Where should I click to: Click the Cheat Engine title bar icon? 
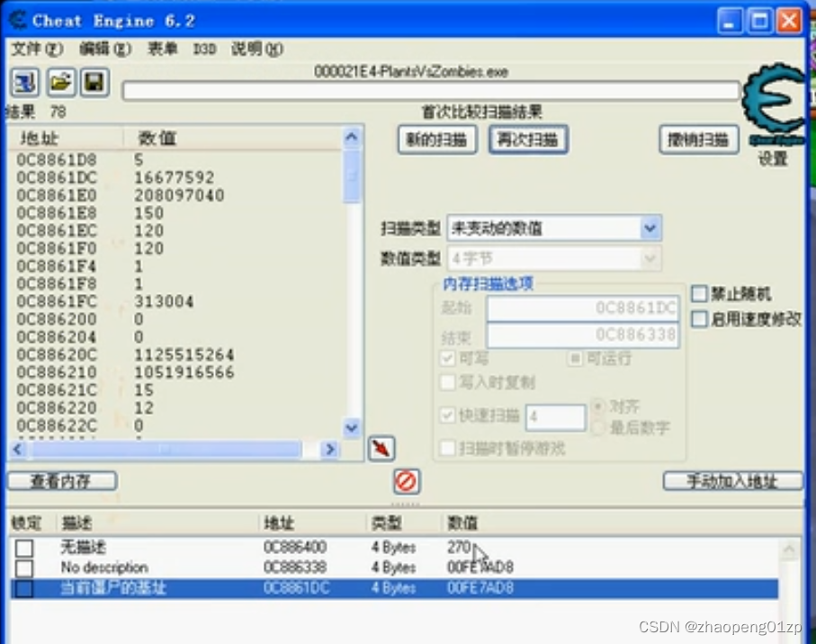[x=18, y=21]
